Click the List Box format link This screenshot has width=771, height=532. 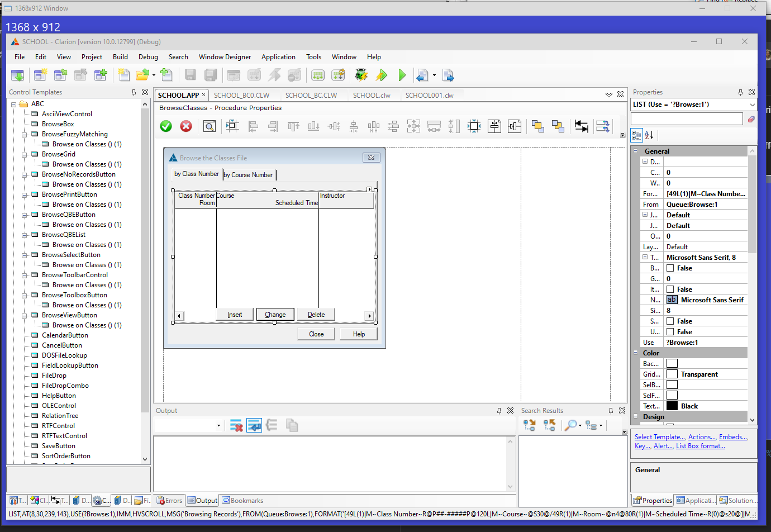[x=700, y=446]
